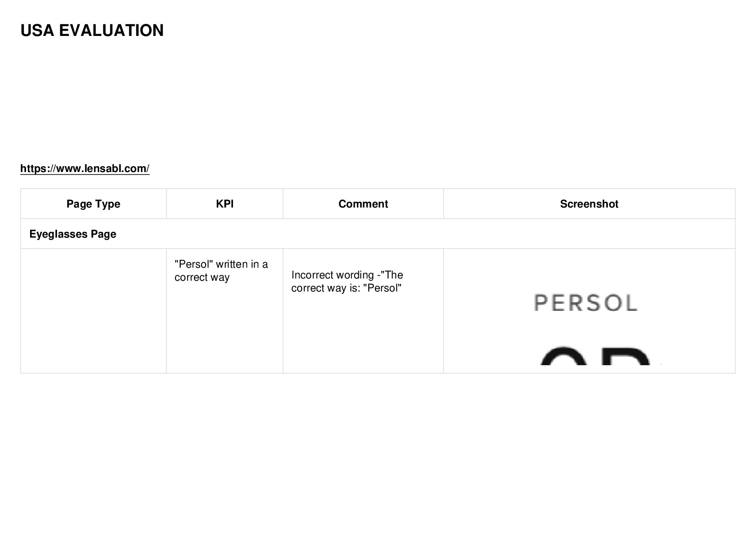Screen dimensions: 756x535
Task: Click the PERSOL logo screenshot image
Action: [x=585, y=303]
